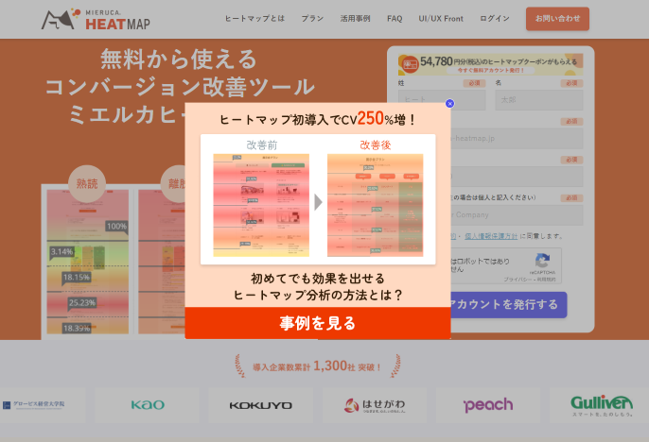This screenshot has width=649, height=442.
Task: Click the 熟読 circle badge
Action: [x=87, y=184]
